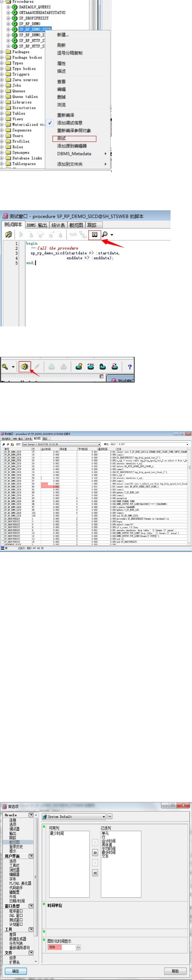Image resolution: width=192 pixels, height=980 pixels.
Task: Open the Views folder
Action: (18, 119)
